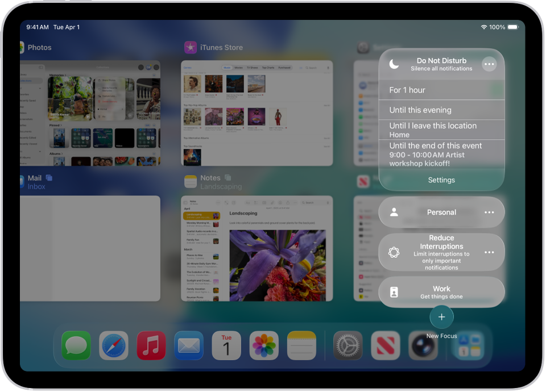
Task: Launch the Camera app icon
Action: (x=423, y=345)
